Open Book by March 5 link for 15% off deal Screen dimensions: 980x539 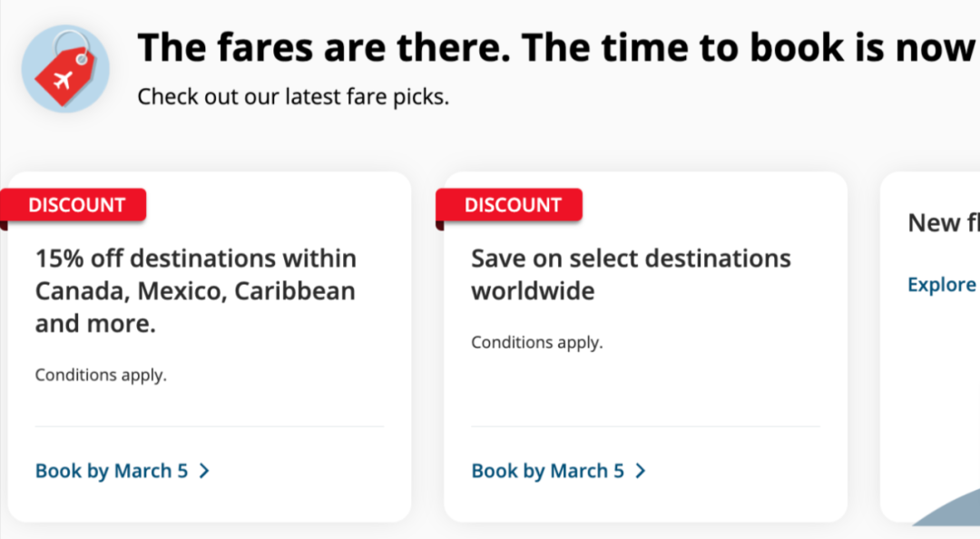pyautogui.click(x=112, y=471)
